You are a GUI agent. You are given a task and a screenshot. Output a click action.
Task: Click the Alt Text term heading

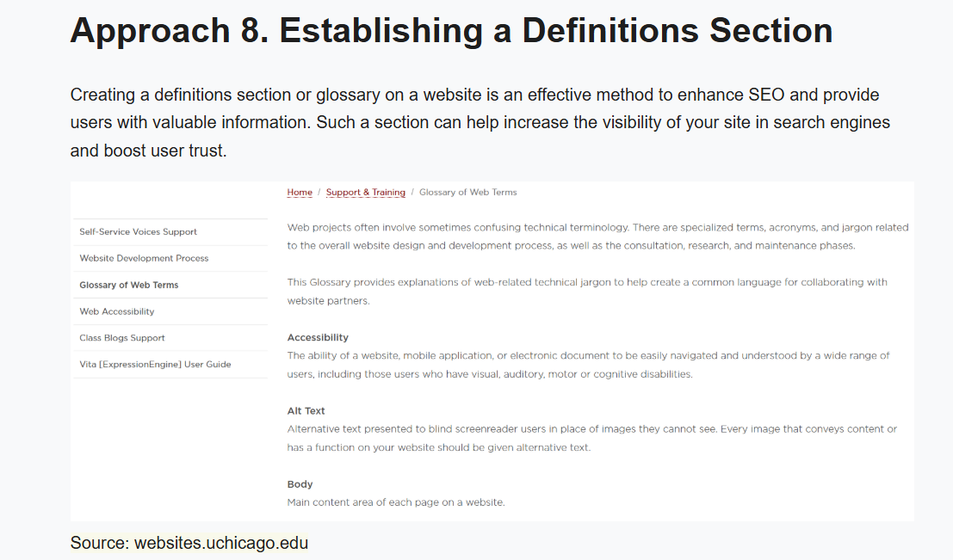point(306,411)
